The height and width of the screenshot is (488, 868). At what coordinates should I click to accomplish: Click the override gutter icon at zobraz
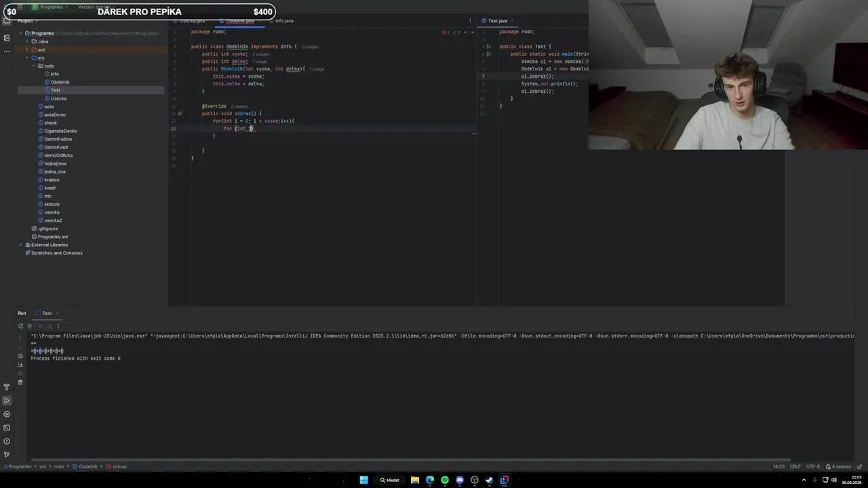pos(180,114)
